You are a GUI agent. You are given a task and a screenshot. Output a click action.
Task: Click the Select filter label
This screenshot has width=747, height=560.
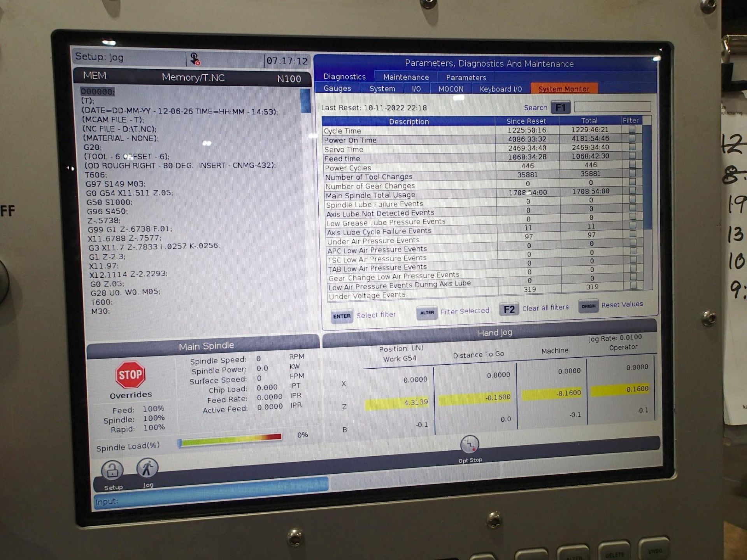(x=376, y=315)
